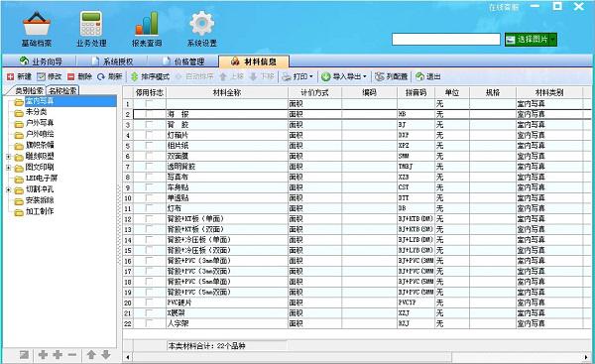Click the 修改 edit toolbar icon
Viewport: 595px width, 364px height.
click(41, 76)
